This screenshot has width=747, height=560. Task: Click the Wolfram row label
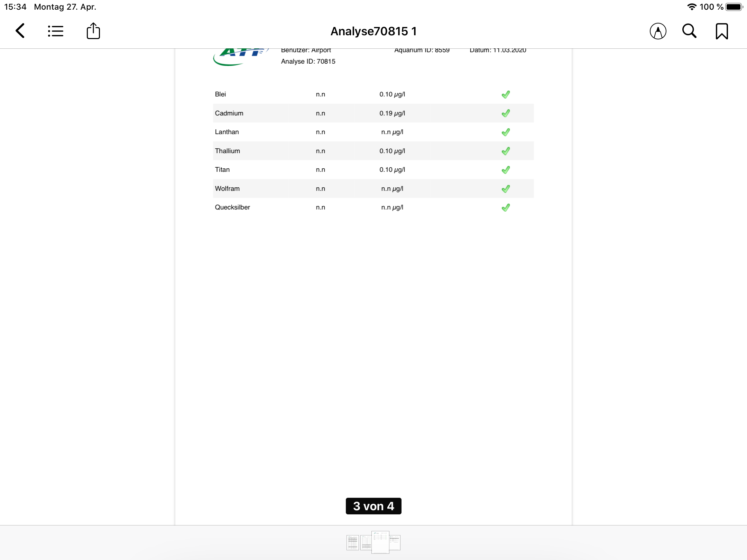click(x=227, y=189)
